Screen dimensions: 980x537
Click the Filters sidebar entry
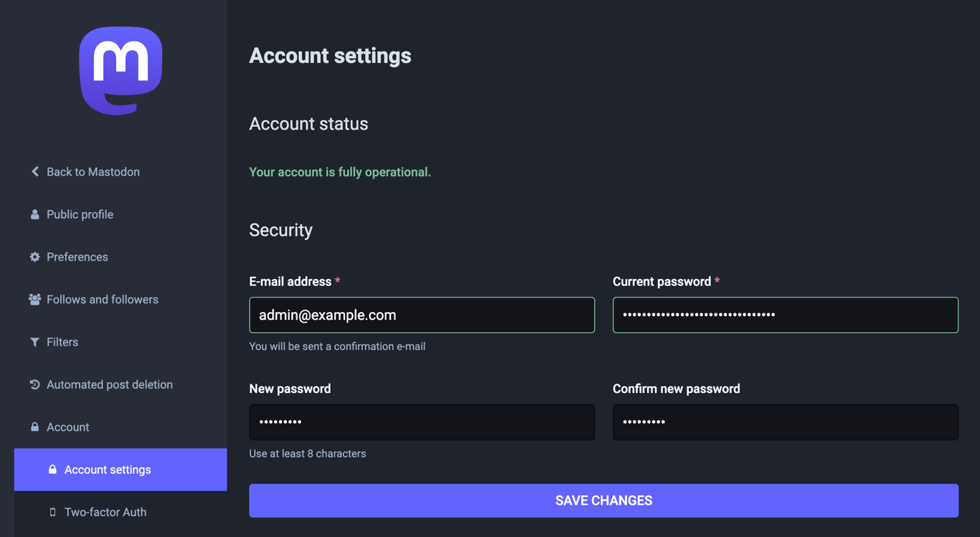point(62,342)
